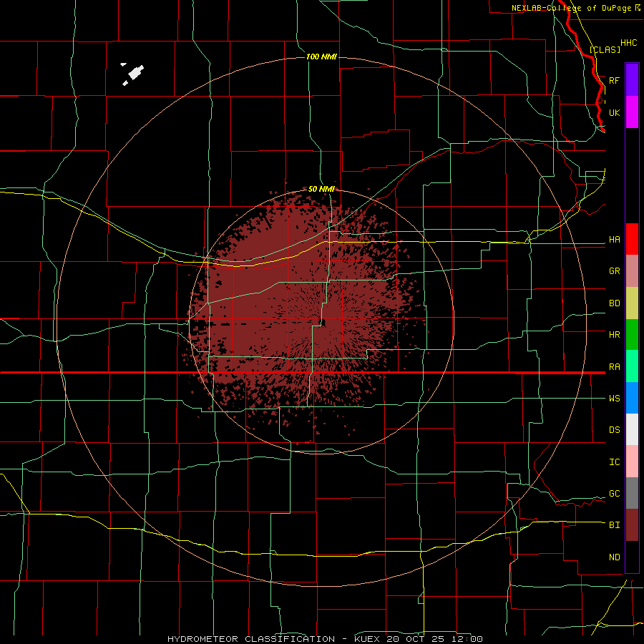Click the 'HR' legend label
This screenshot has width=644, height=644.
[x=614, y=335]
